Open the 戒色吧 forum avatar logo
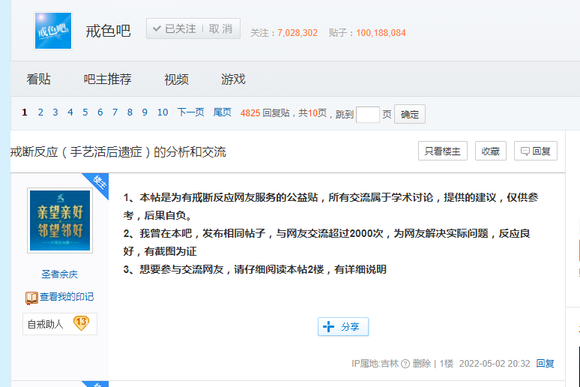Image resolution: width=580 pixels, height=387 pixels. pyautogui.click(x=53, y=31)
